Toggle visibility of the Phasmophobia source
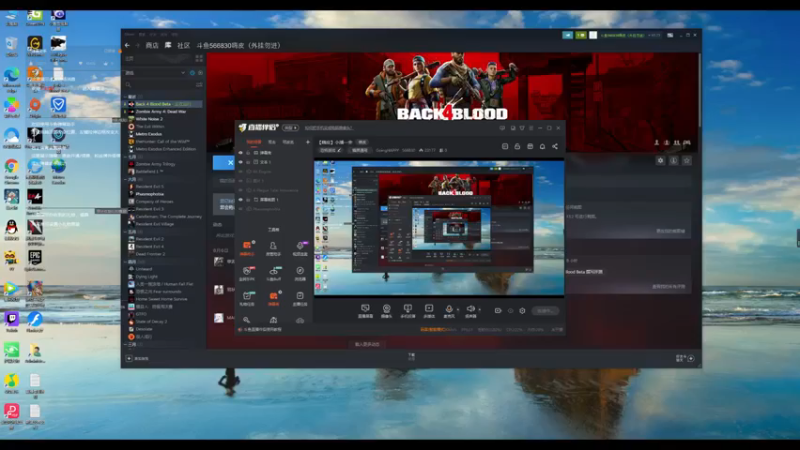The height and width of the screenshot is (450, 800). (x=241, y=209)
